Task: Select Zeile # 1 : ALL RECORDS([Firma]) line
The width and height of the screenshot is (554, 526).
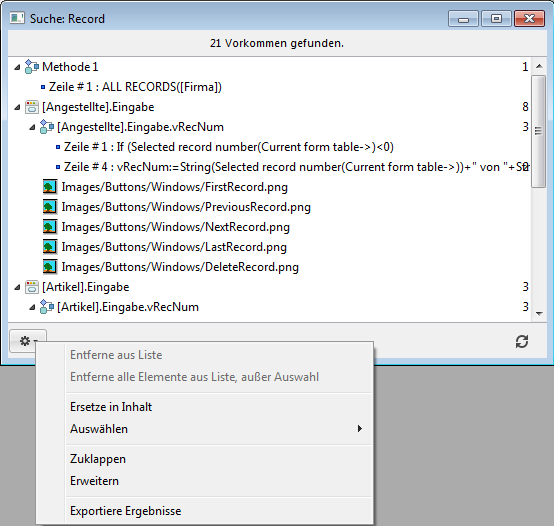Action: [135, 87]
